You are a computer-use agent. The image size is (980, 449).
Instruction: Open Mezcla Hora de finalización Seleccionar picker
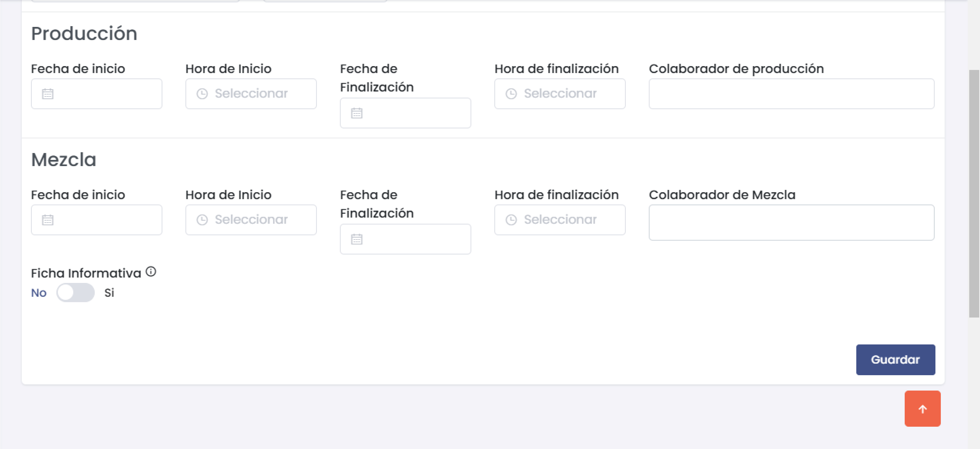pyautogui.click(x=560, y=220)
